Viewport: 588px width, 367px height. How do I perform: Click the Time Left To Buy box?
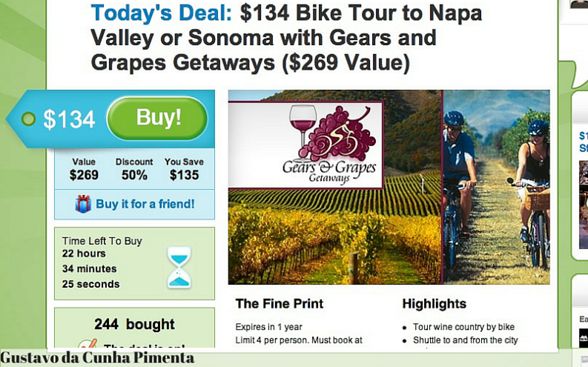[x=135, y=263]
